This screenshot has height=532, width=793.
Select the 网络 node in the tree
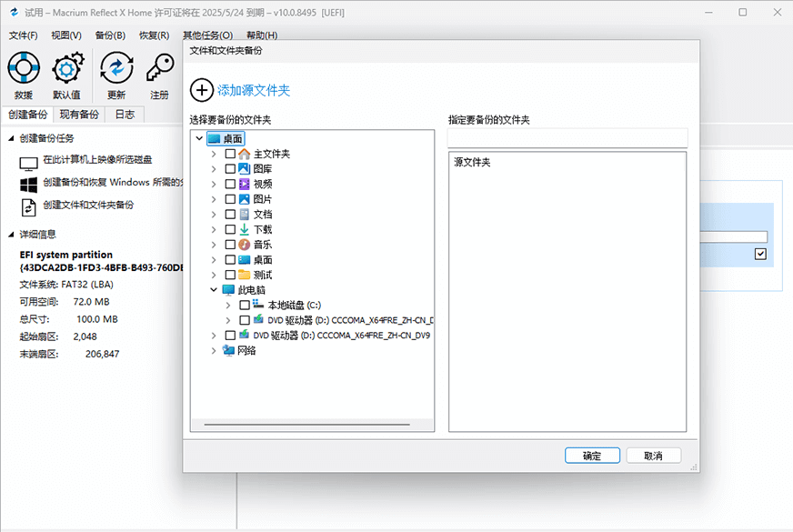point(246,350)
